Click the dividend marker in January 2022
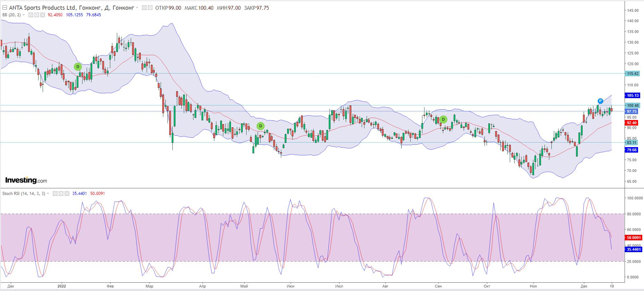Viewport: 644px width, 291px height. (78, 67)
